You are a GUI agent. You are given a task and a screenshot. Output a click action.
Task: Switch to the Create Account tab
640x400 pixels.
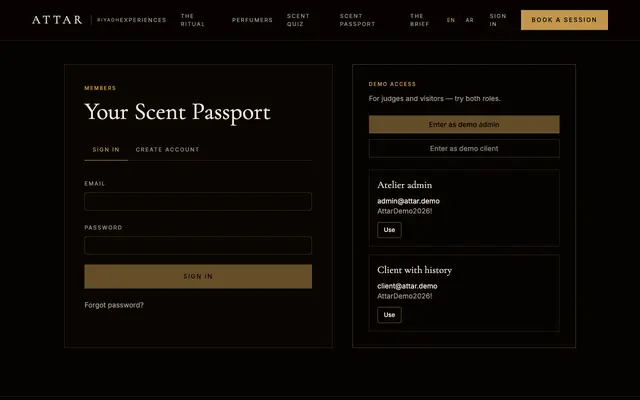167,149
